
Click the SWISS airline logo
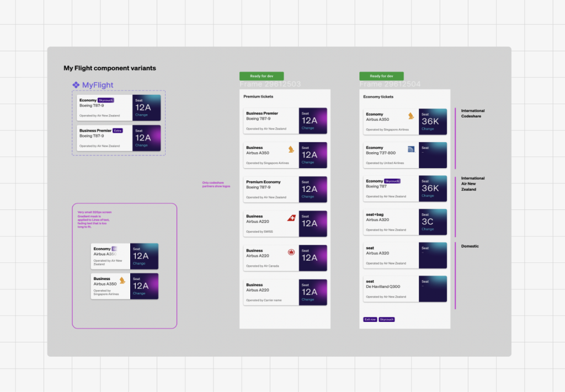(x=291, y=218)
